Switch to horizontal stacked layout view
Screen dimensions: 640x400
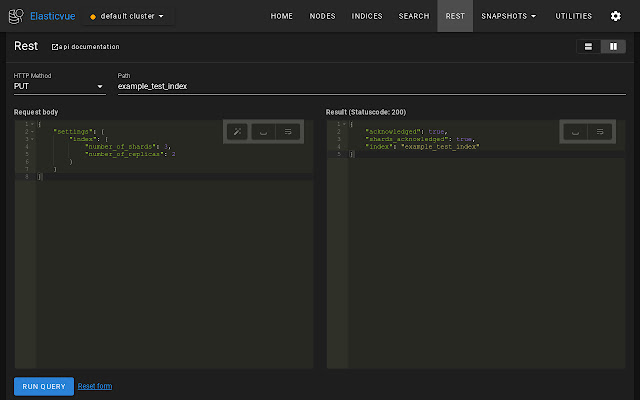click(588, 47)
